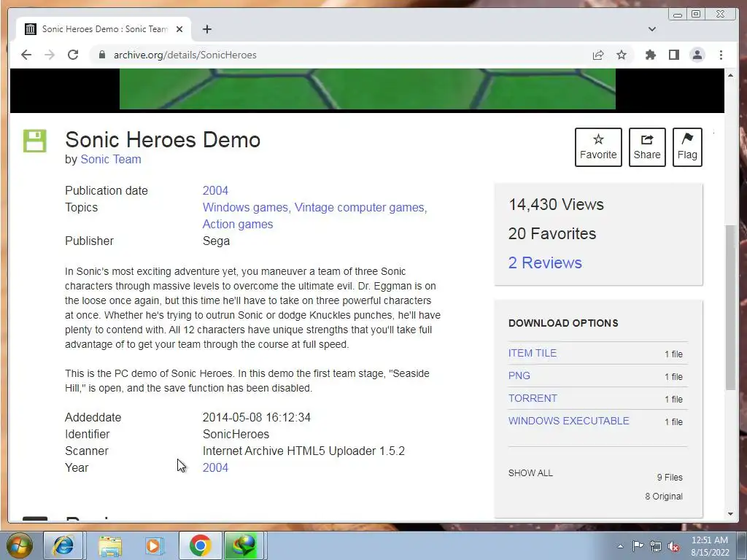This screenshot has width=747, height=560.
Task: Select the Sonic Heroes Demo browser tab
Action: [x=104, y=29]
